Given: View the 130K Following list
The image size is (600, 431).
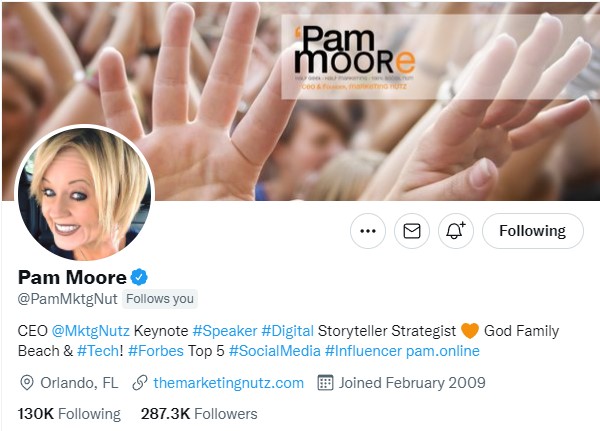Looking at the screenshot, I should point(69,414).
